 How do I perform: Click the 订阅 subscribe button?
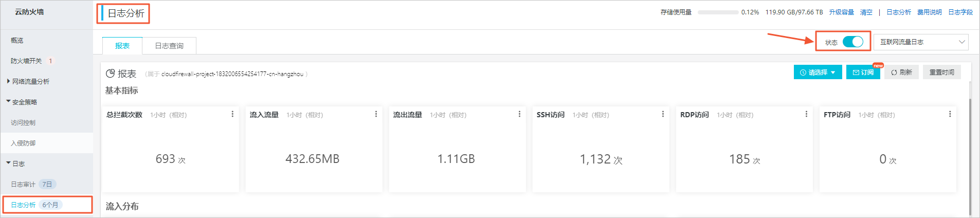pyautogui.click(x=863, y=72)
